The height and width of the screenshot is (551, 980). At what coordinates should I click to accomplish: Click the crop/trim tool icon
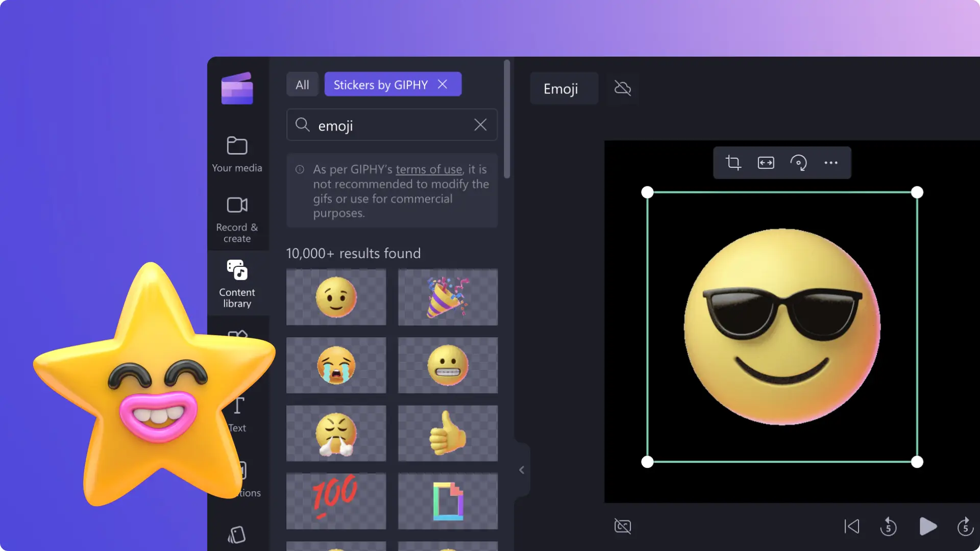pos(732,162)
